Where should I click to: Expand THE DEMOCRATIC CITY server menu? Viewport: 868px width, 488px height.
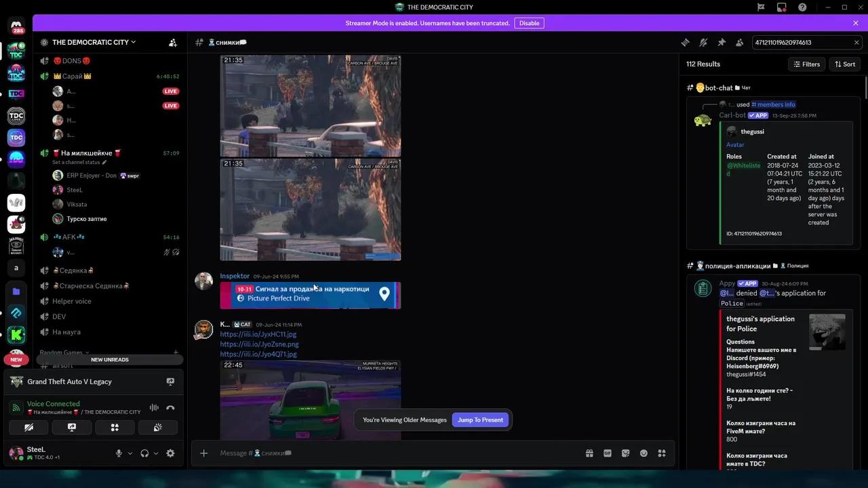[94, 42]
